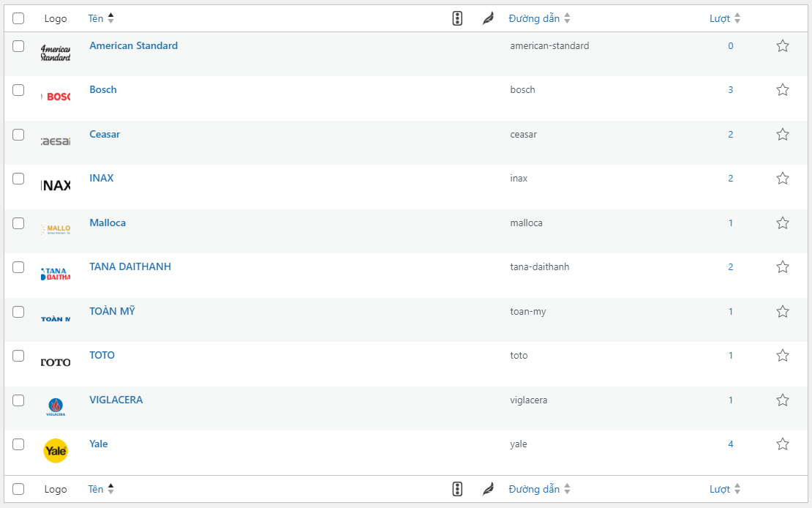812x508 pixels.
Task: Check the select-all checkbox in header
Action: click(18, 18)
